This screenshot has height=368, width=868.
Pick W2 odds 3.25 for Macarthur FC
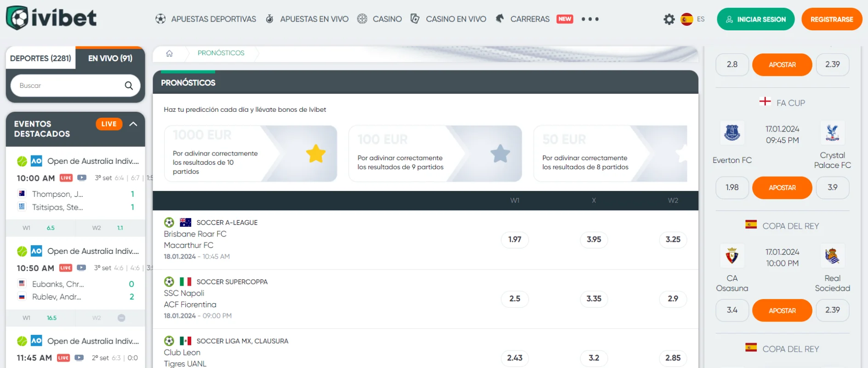[x=673, y=239]
